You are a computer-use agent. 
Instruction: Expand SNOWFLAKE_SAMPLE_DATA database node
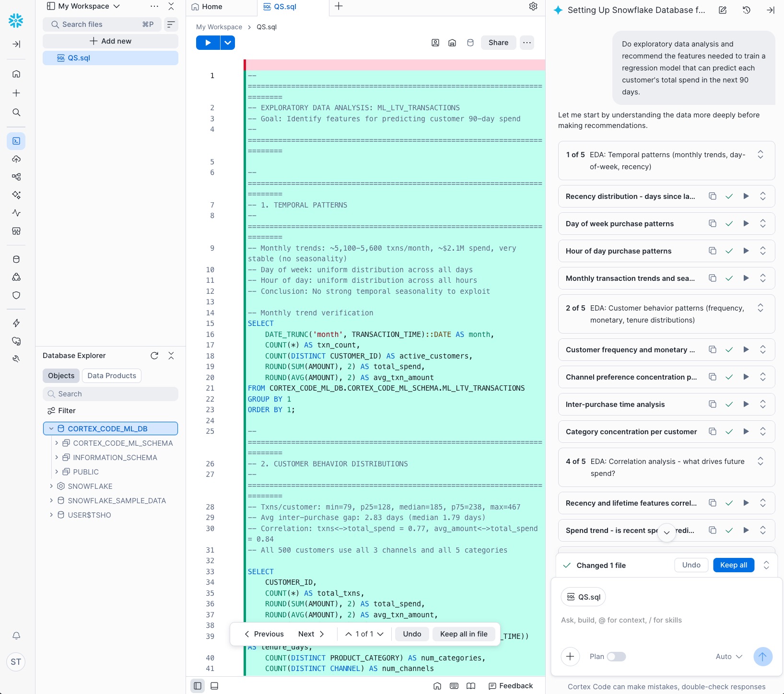tap(51, 500)
